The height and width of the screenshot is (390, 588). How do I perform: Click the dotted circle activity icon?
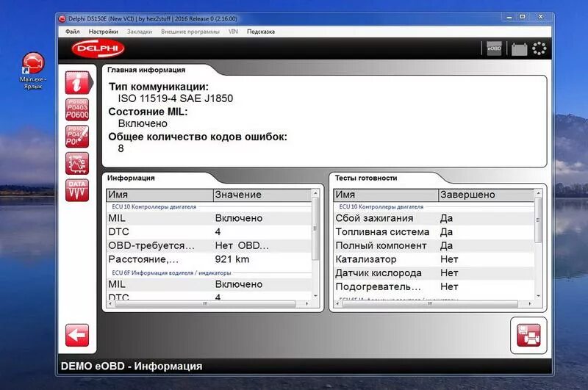coord(539,48)
